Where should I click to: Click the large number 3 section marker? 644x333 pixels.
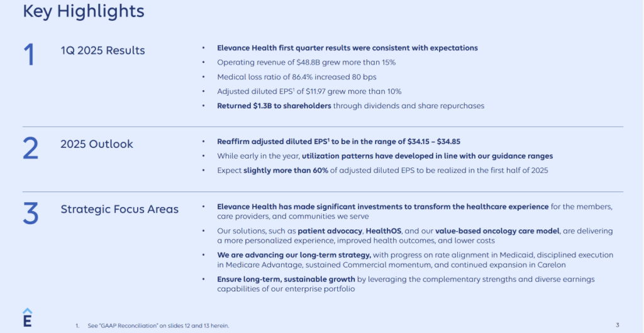pos(30,213)
